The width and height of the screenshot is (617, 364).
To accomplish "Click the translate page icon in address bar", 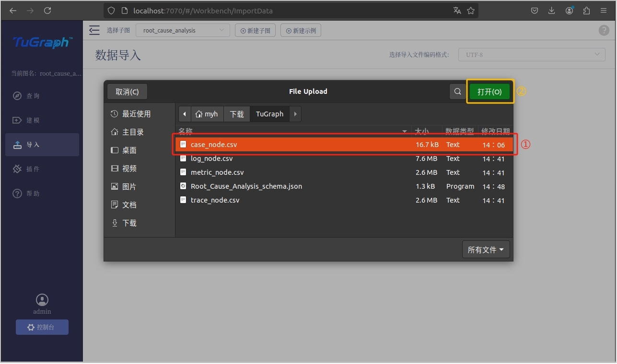I will (457, 11).
